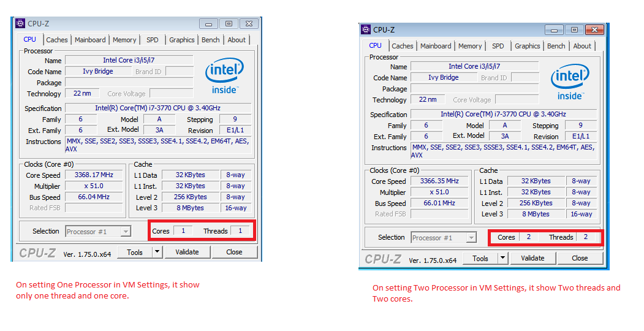Click Validate button in left window
This screenshot has height=331, width=644.
(x=188, y=252)
